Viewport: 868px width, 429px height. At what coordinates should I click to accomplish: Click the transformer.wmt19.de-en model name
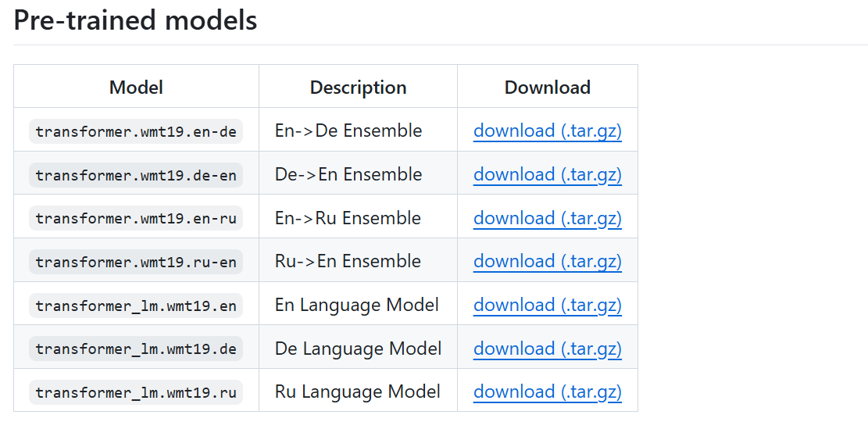tap(136, 175)
